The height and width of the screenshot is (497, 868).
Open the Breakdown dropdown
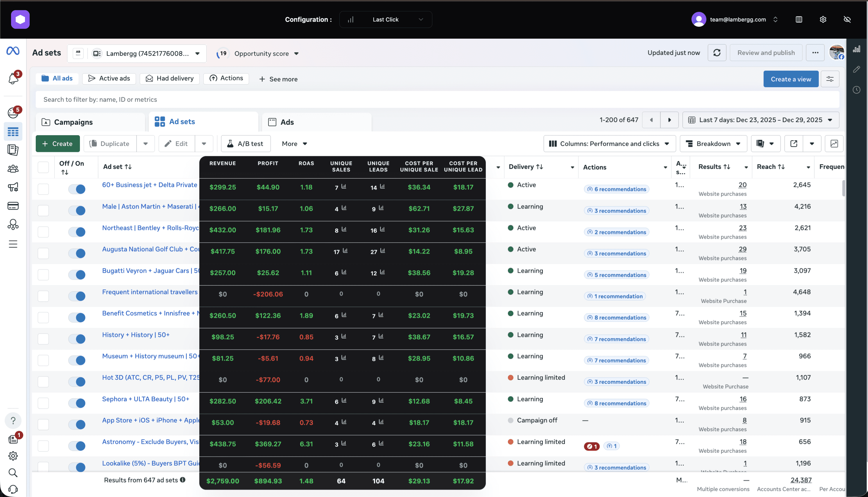click(x=713, y=143)
